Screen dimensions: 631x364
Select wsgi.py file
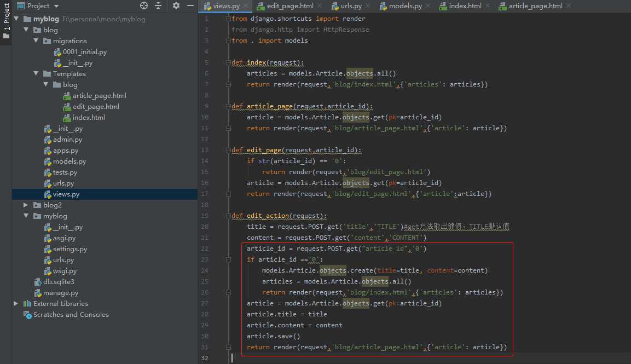(65, 271)
